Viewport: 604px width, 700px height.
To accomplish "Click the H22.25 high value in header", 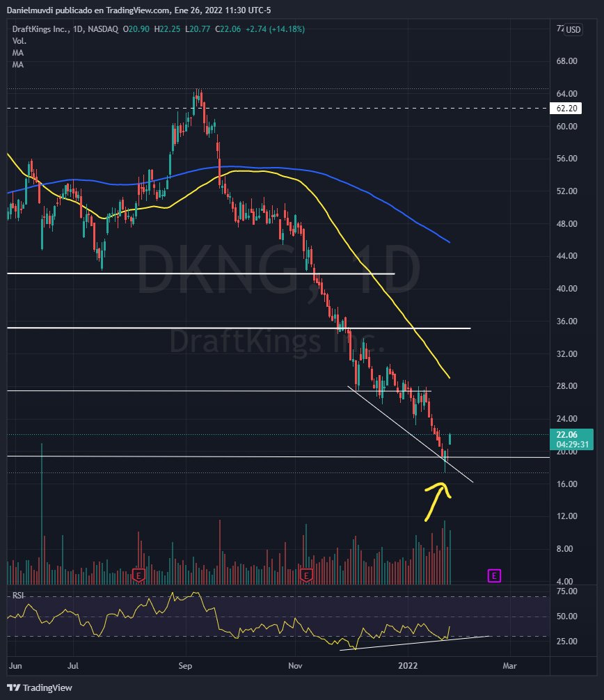I will click(167, 29).
